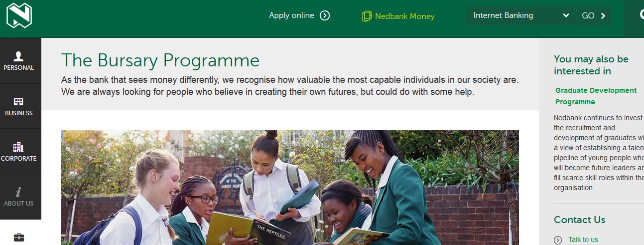Image resolution: width=644 pixels, height=245 pixels.
Task: Click the Apply online arrow icon
Action: [325, 15]
